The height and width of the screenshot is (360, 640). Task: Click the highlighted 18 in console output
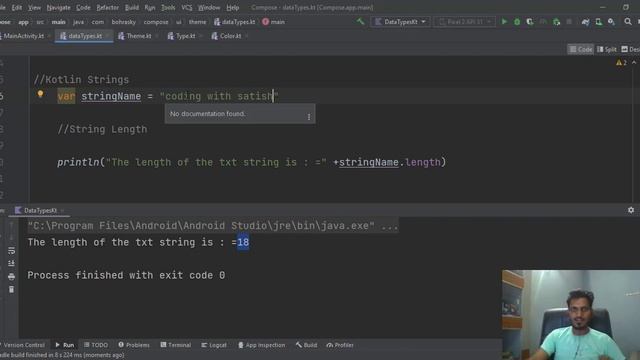tap(243, 242)
